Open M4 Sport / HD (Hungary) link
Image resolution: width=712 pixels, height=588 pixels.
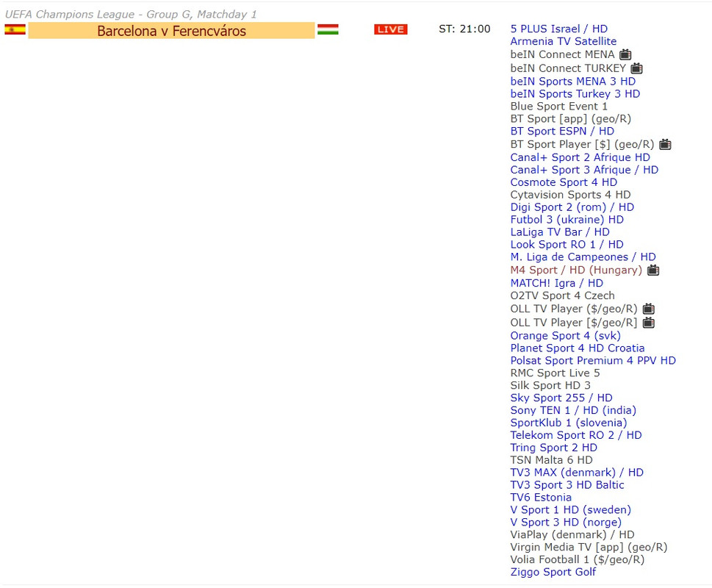tap(576, 270)
